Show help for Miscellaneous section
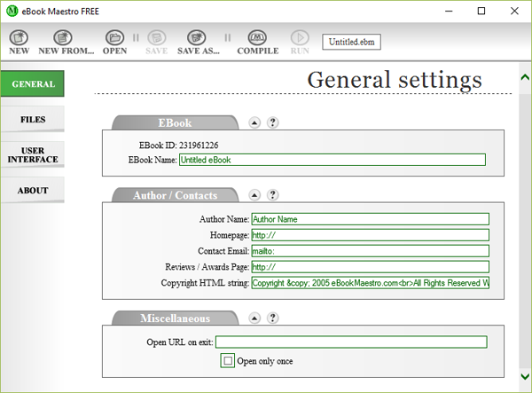532x393 pixels. [x=272, y=318]
